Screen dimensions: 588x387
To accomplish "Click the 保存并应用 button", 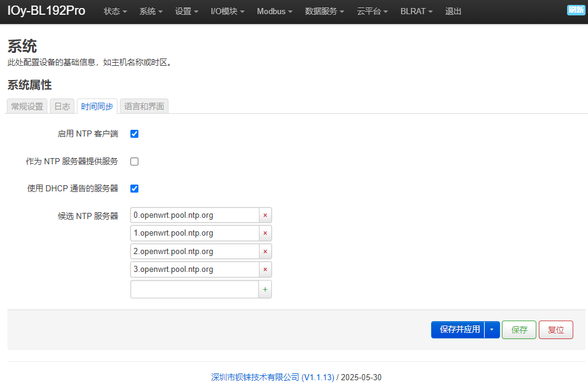I will [x=458, y=330].
